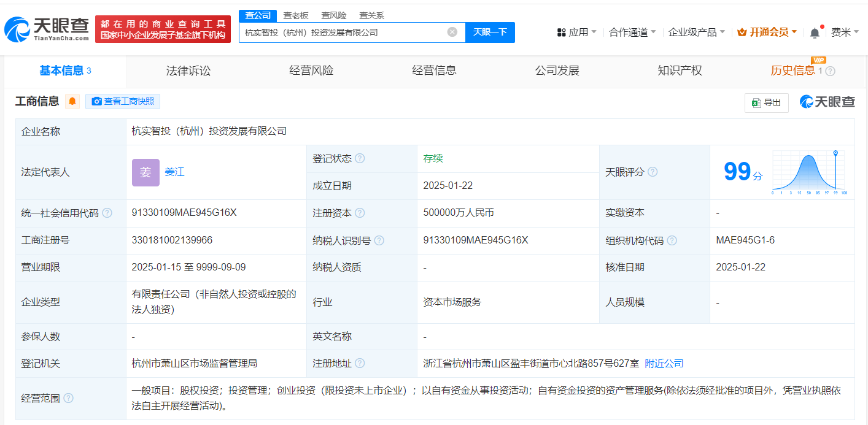Image resolution: width=868 pixels, height=425 pixels.
Task: Expand the 合作通道 dropdown
Action: (x=632, y=32)
